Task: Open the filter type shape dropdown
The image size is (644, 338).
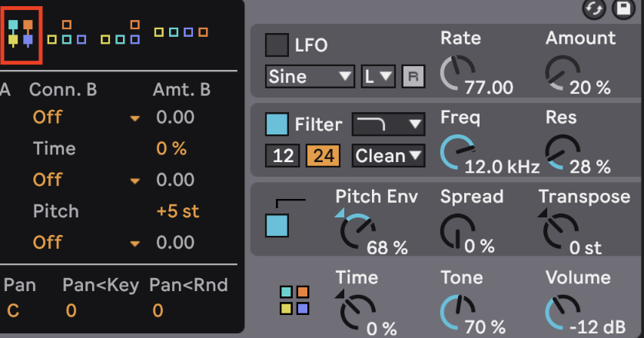Action: click(389, 124)
